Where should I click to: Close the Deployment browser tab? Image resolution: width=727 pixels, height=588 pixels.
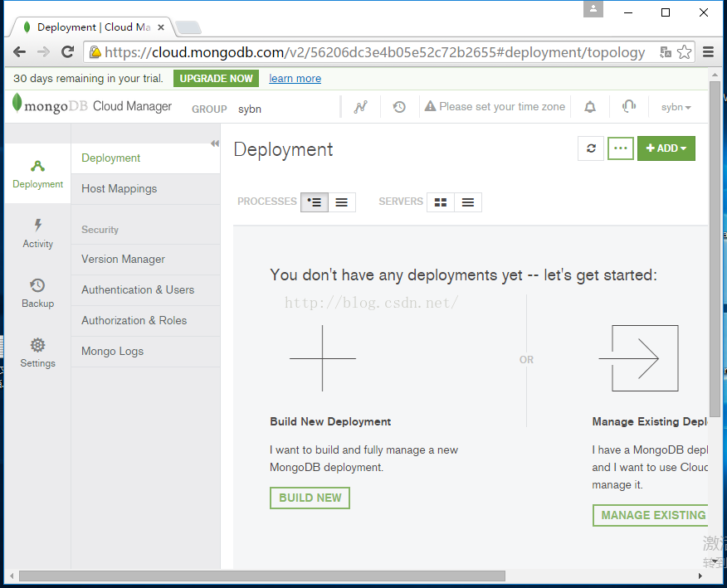click(161, 27)
